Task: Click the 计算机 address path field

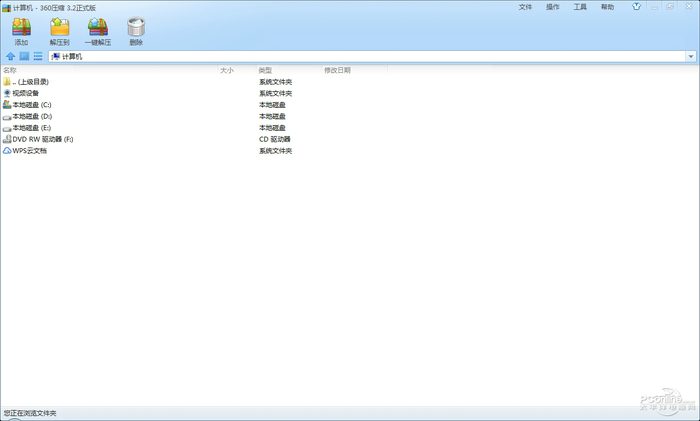Action: click(367, 56)
